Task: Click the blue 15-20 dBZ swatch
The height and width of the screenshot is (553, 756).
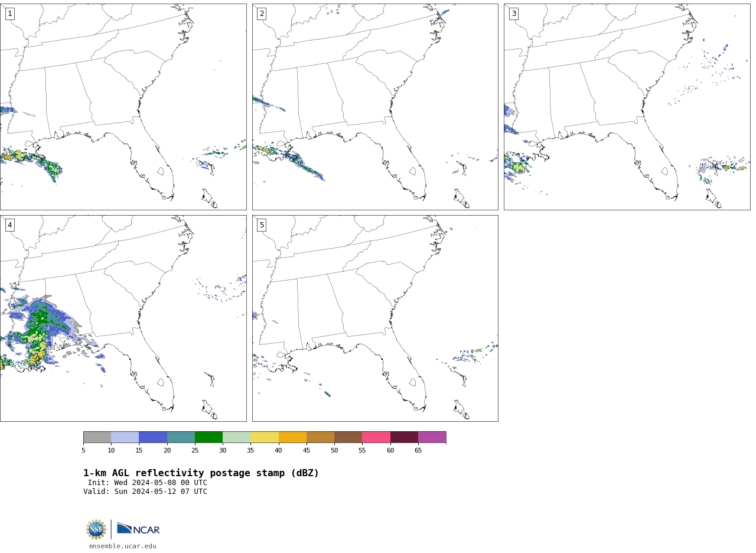Action: [x=153, y=437]
